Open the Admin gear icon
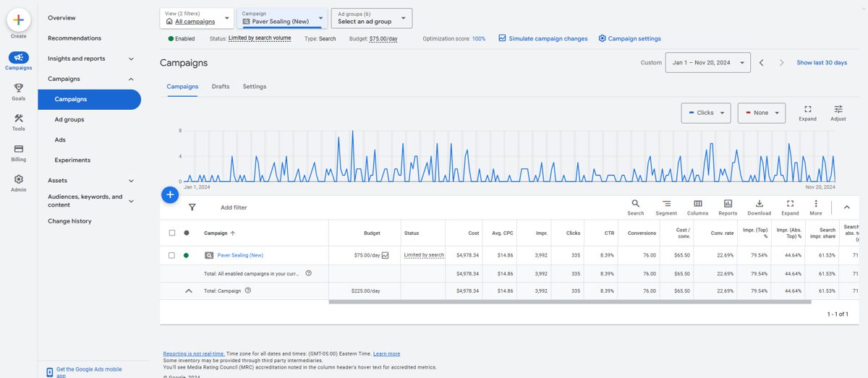The width and height of the screenshot is (868, 378). 18,179
